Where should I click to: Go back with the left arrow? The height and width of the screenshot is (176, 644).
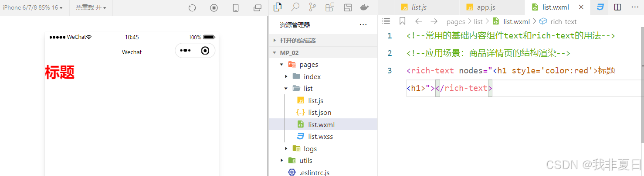[418, 21]
